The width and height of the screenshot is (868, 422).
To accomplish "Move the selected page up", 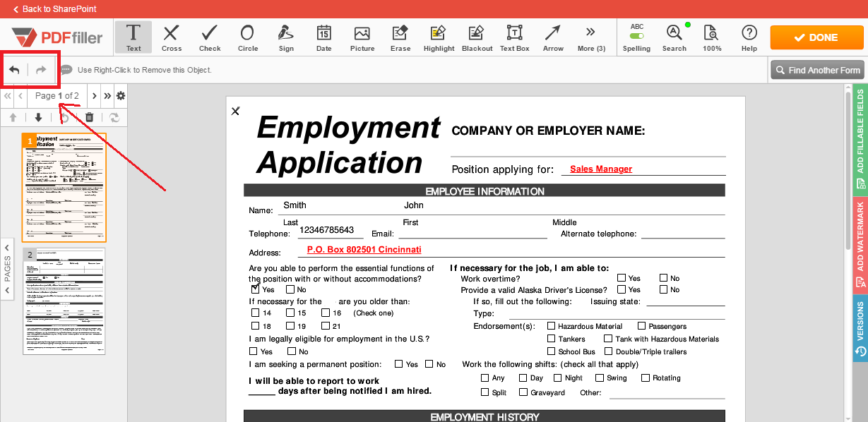I will coord(13,117).
